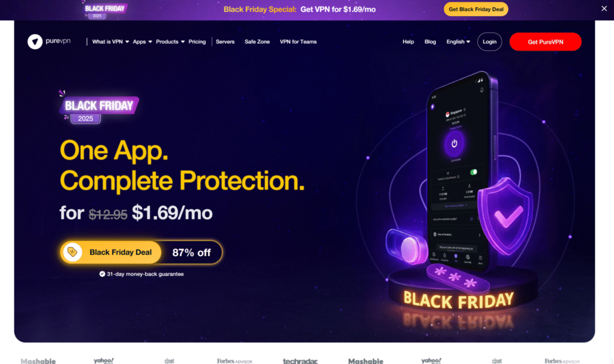
Task: Click Get Black Friday Deal yellow button
Action: [475, 9]
